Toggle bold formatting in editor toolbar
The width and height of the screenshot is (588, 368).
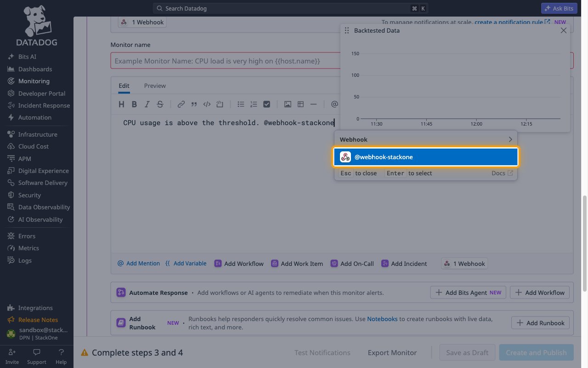134,104
